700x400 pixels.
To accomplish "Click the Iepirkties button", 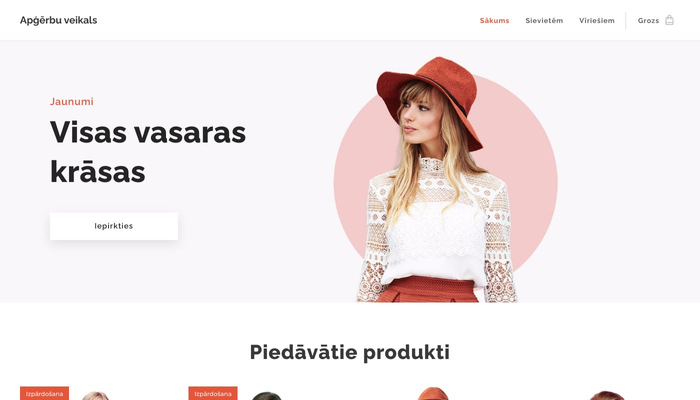I will [x=114, y=226].
